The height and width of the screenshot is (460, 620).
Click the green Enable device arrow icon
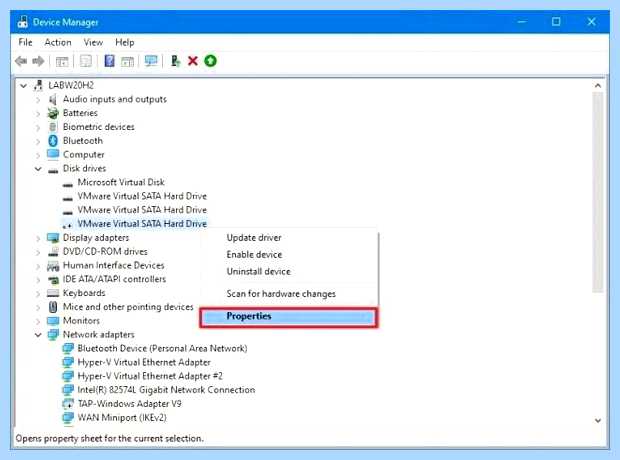tap(210, 61)
